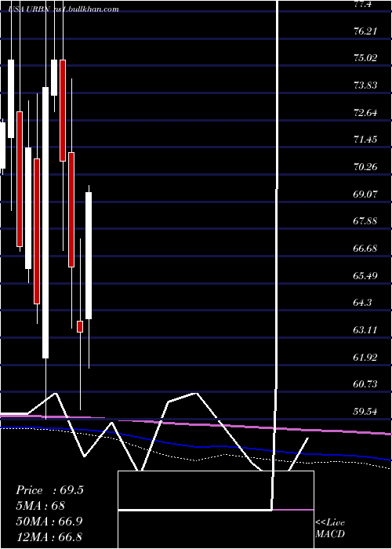This screenshot has width=392, height=549.
Task: Click the 60.73 price axis label
Action: 366,384
